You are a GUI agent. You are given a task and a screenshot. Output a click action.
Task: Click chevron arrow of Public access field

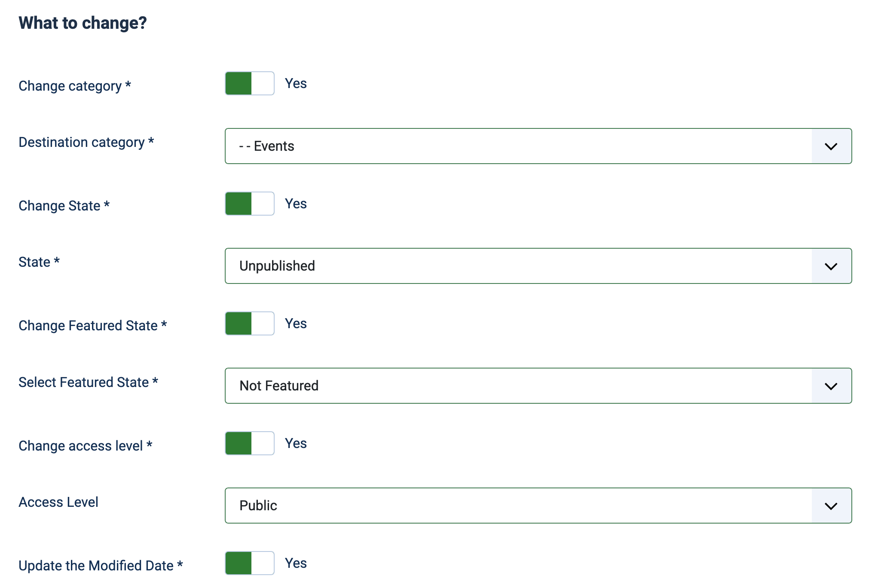(831, 506)
